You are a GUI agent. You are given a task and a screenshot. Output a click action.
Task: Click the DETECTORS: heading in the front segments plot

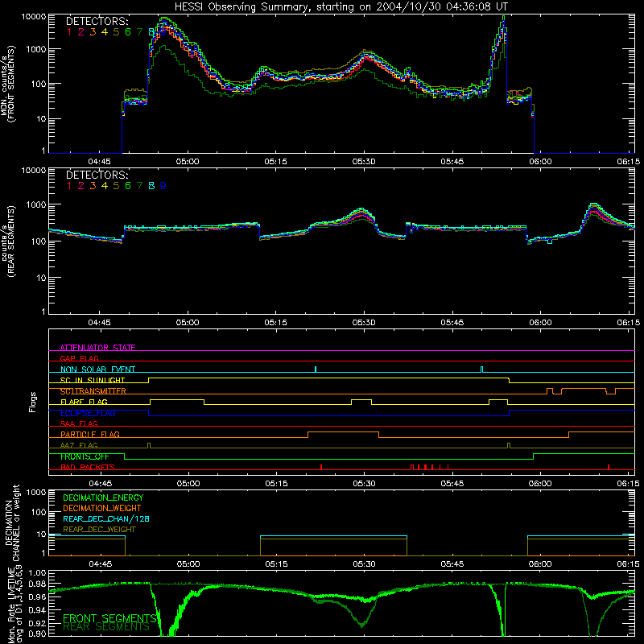(x=97, y=21)
